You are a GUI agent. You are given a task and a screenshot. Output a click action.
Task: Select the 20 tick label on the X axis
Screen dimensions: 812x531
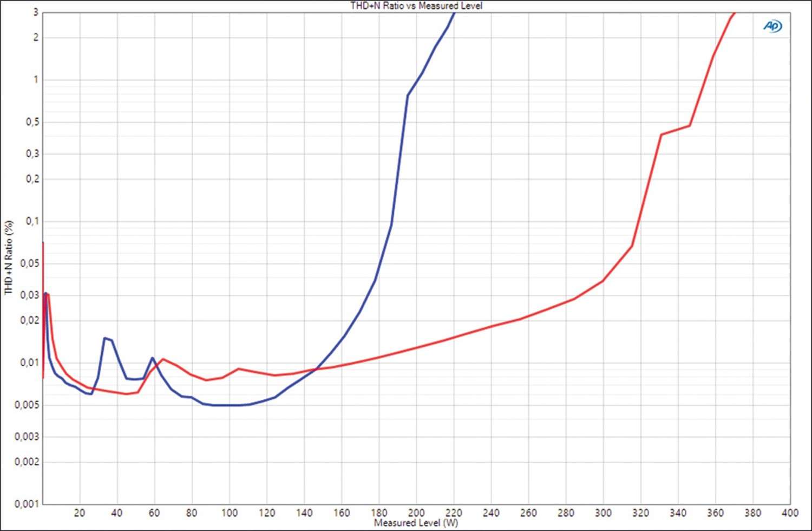click(x=80, y=513)
